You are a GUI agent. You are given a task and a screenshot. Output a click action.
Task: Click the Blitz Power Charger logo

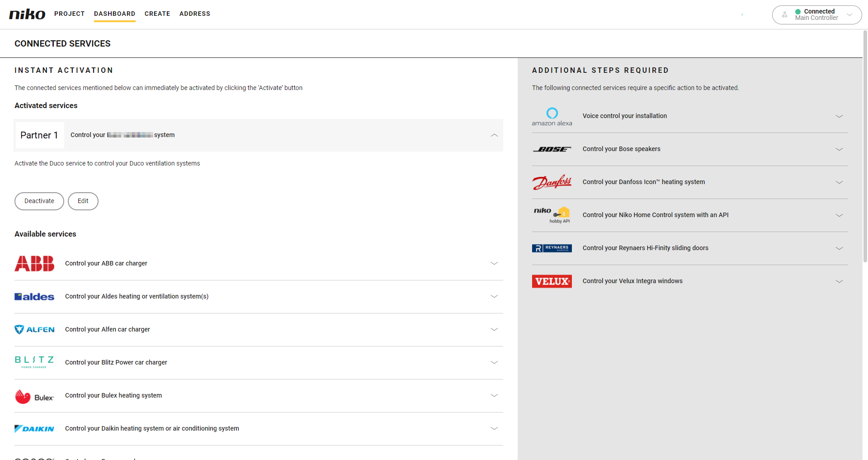[x=34, y=362]
